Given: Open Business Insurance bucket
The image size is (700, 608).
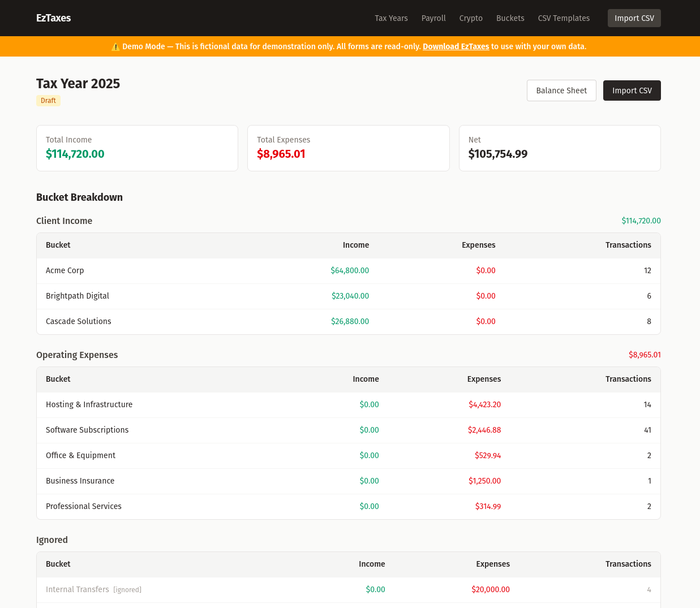Looking at the screenshot, I should pos(349,481).
